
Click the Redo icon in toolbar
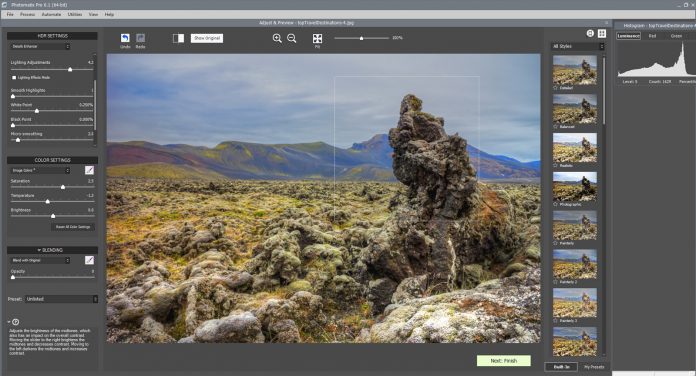(140, 38)
